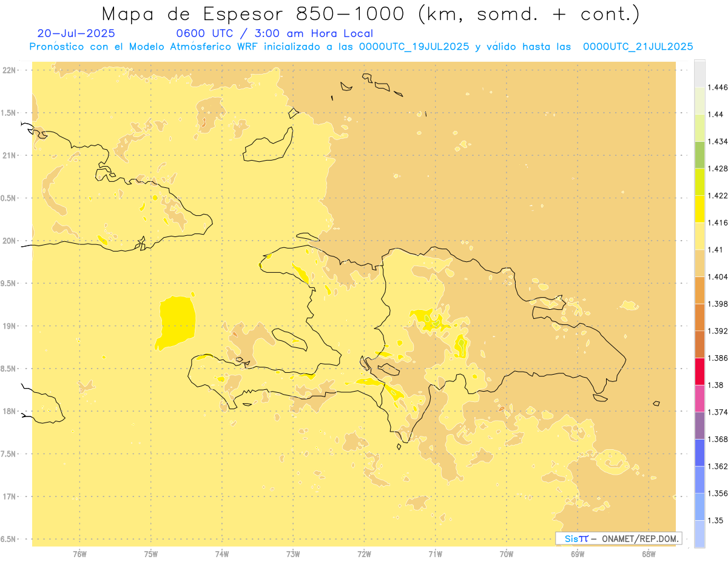Click the colorbar value "1.374"
Image resolution: width=728 pixels, height=562 pixels.
718,412
